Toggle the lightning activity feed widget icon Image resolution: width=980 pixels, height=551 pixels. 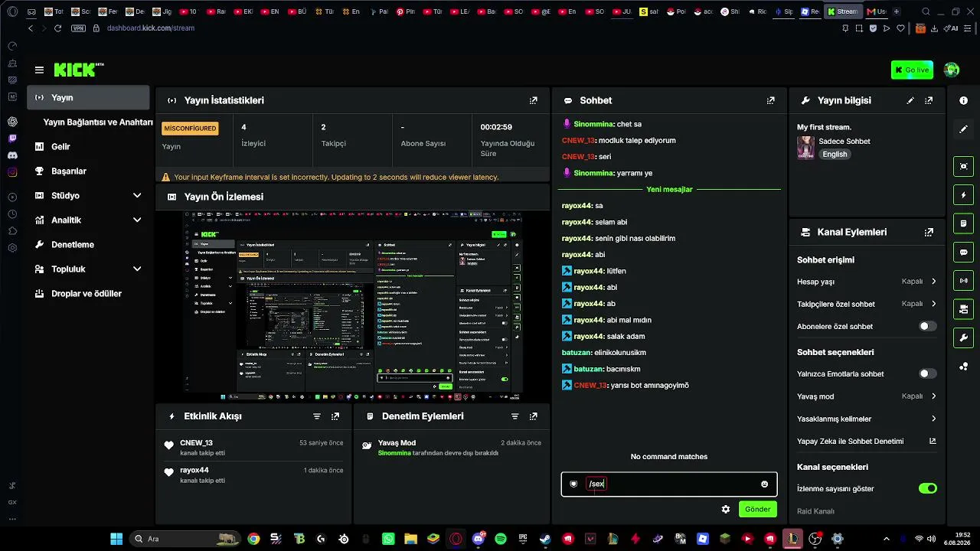point(963,194)
